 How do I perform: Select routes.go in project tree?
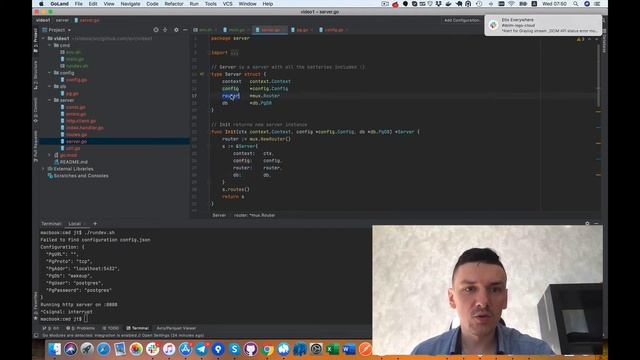[x=76, y=134]
